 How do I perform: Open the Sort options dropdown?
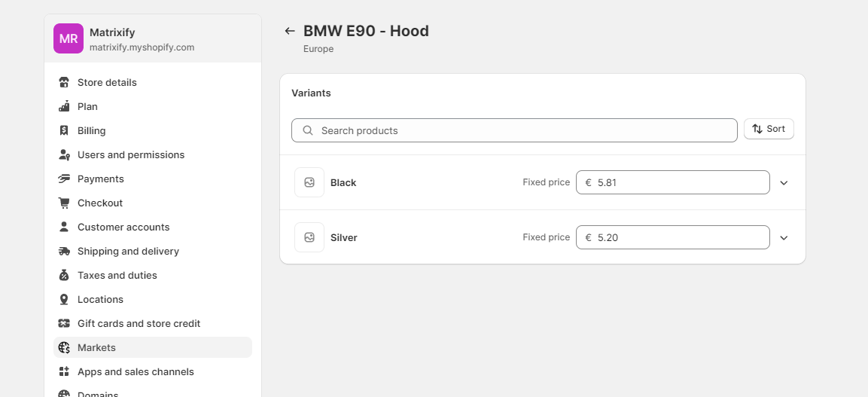pyautogui.click(x=769, y=129)
